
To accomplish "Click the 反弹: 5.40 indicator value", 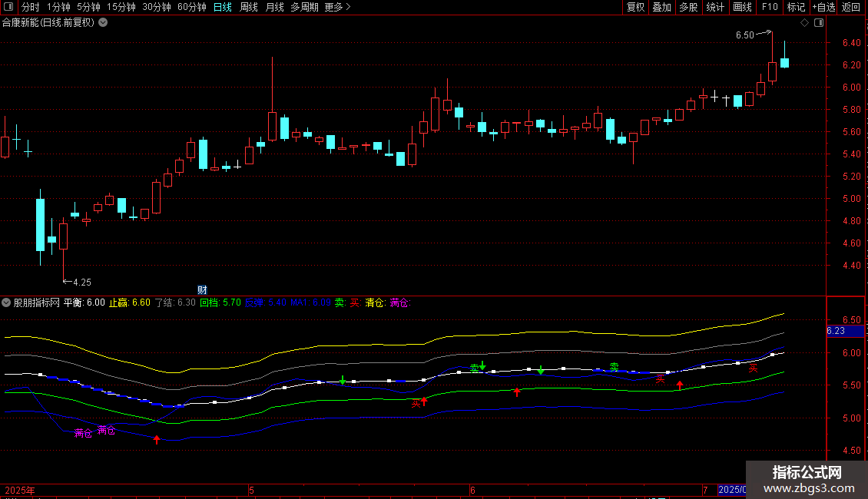I will [266, 302].
